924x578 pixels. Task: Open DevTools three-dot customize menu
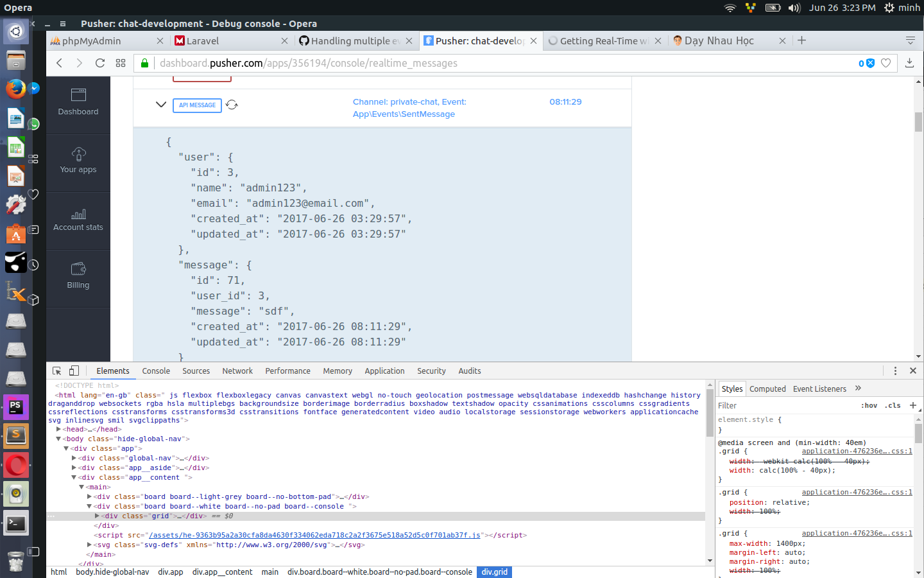[x=895, y=371]
